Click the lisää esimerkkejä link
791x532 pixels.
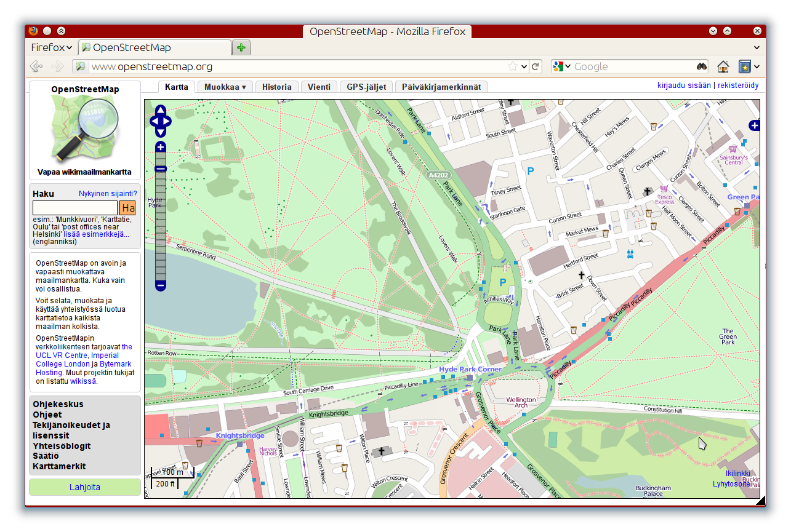[x=96, y=234]
